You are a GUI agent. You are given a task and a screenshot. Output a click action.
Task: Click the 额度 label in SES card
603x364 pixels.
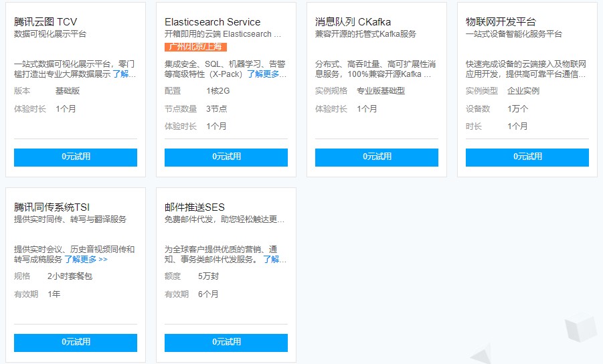(x=172, y=276)
